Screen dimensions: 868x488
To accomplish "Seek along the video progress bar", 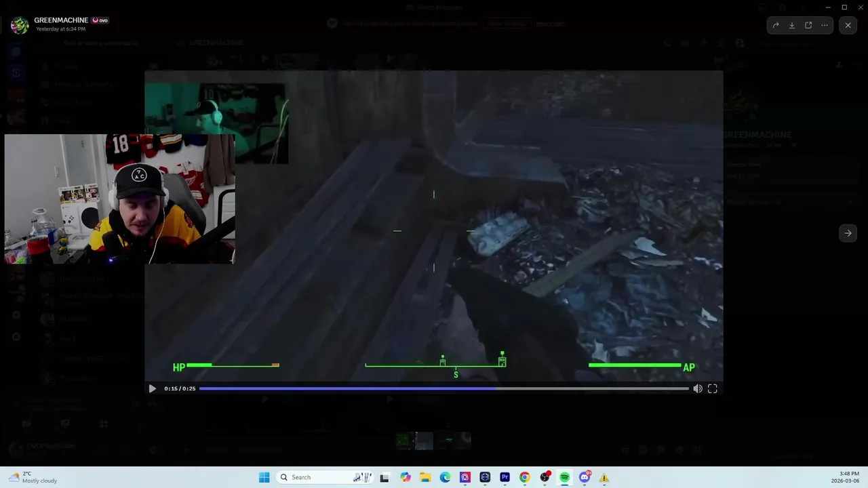I will tap(444, 388).
